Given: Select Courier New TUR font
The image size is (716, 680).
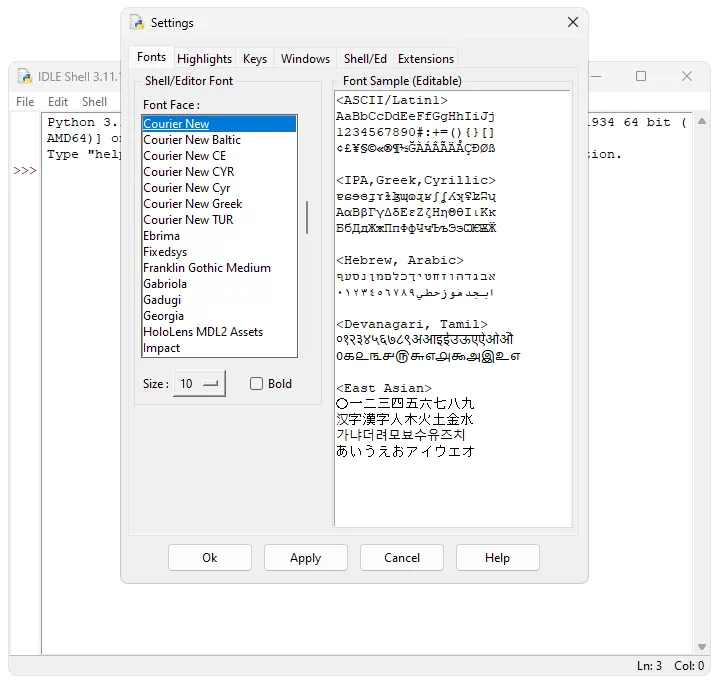Looking at the screenshot, I should point(219,220).
